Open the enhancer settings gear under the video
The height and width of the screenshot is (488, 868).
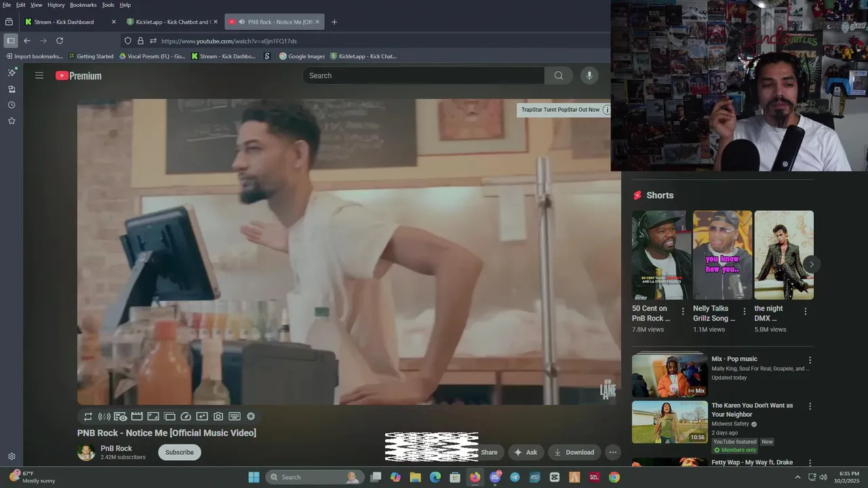pyautogui.click(x=251, y=417)
